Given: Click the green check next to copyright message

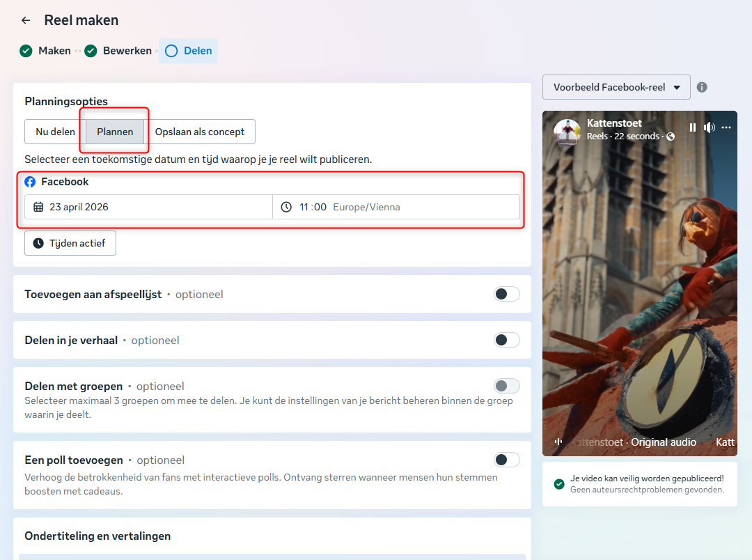Looking at the screenshot, I should [x=558, y=484].
